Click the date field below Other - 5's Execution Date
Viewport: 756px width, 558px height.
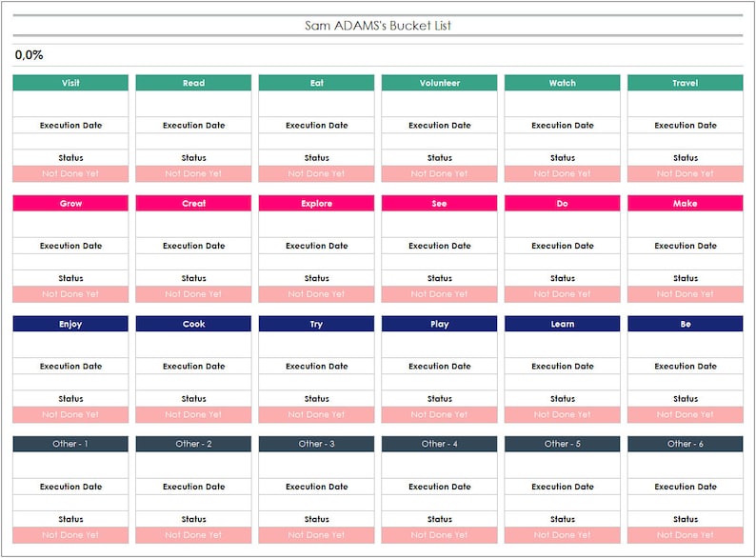point(562,503)
